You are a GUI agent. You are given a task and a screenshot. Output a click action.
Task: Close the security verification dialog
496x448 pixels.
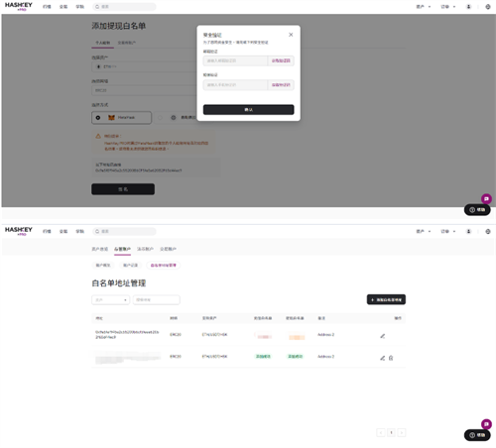tap(291, 35)
